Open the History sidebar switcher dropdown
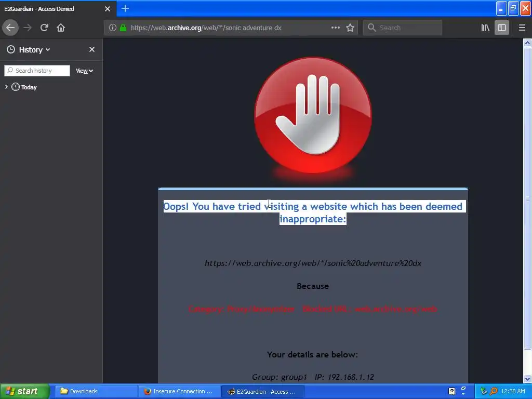This screenshot has height=399, width=532. (x=29, y=49)
